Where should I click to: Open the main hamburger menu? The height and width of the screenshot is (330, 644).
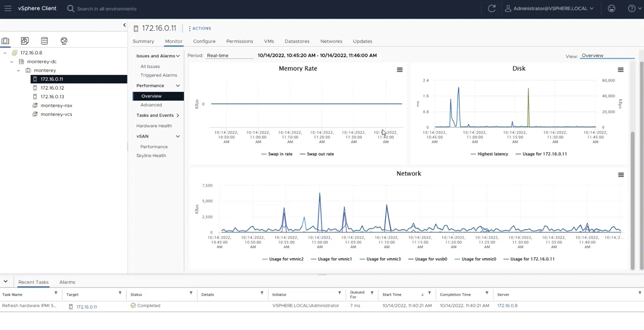tap(8, 8)
